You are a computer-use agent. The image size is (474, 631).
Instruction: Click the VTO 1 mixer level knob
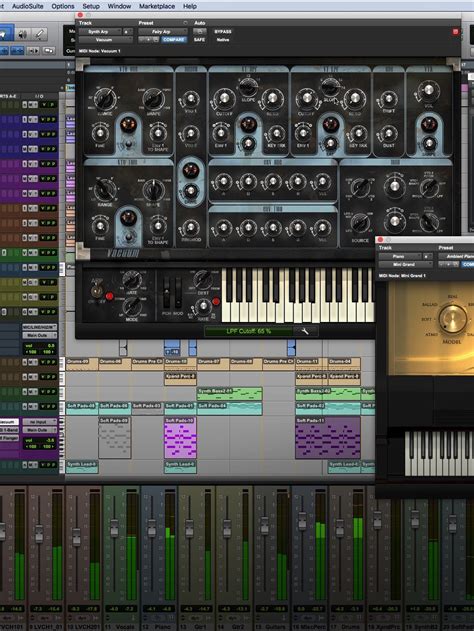(x=191, y=99)
